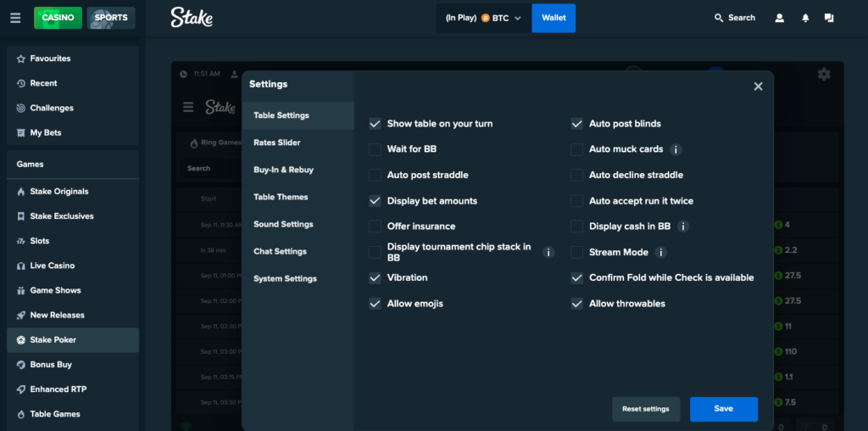Image resolution: width=868 pixels, height=431 pixels.
Task: Switch to Table Themes settings
Action: click(298, 197)
